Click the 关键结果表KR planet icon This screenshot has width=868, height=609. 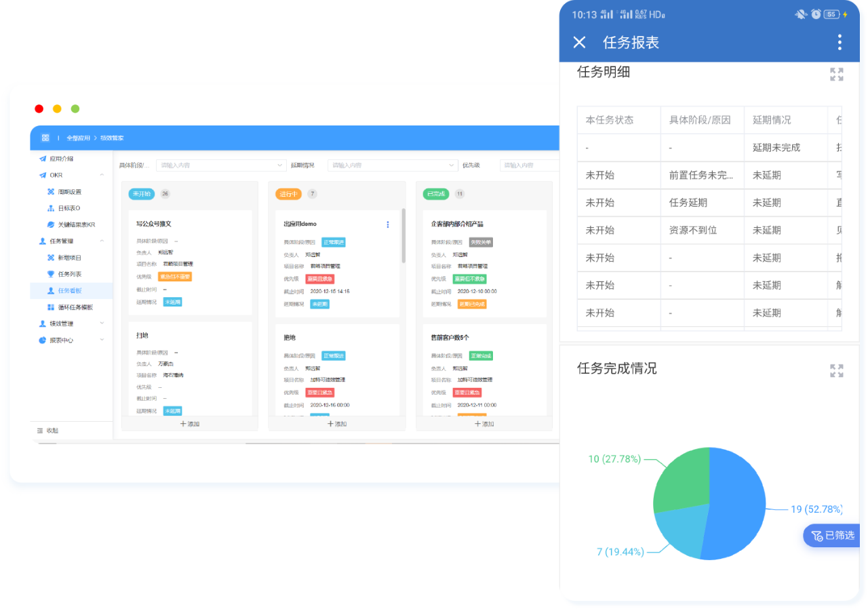[x=51, y=224]
